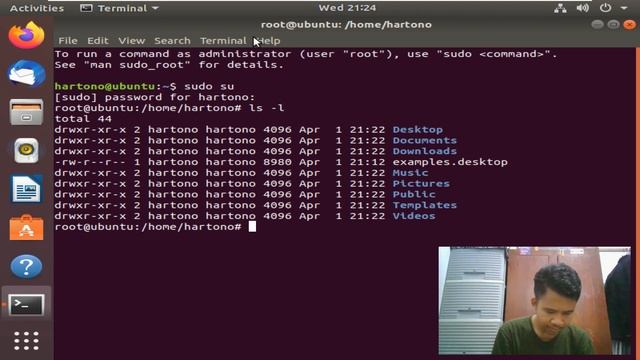Image resolution: width=640 pixels, height=360 pixels.
Task: Expand the system menu arrow in top bar
Action: tap(624, 8)
